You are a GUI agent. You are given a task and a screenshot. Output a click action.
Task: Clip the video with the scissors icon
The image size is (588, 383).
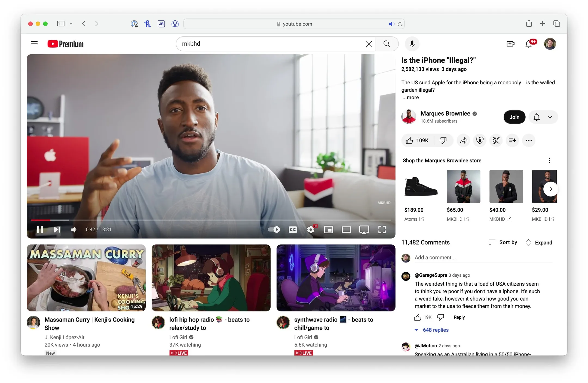(x=496, y=140)
